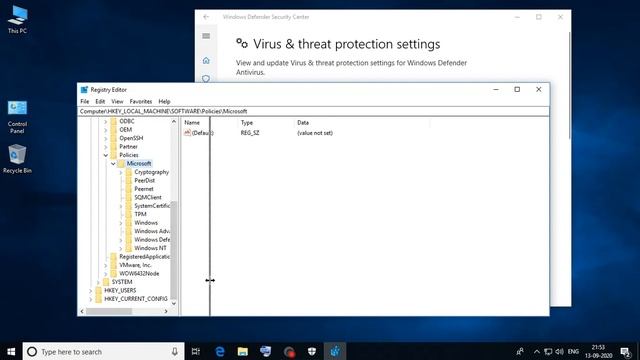Open Control Panel desktop icon
The width and height of the screenshot is (640, 360).
17,117
